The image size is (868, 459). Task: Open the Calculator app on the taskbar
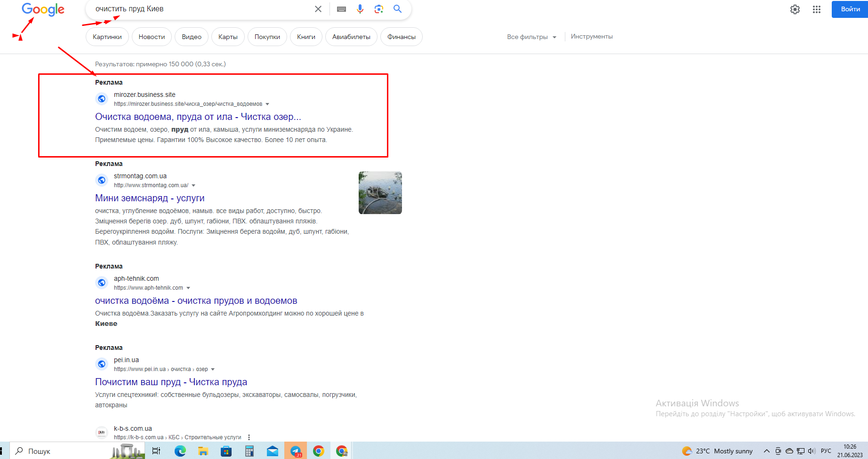pos(249,451)
